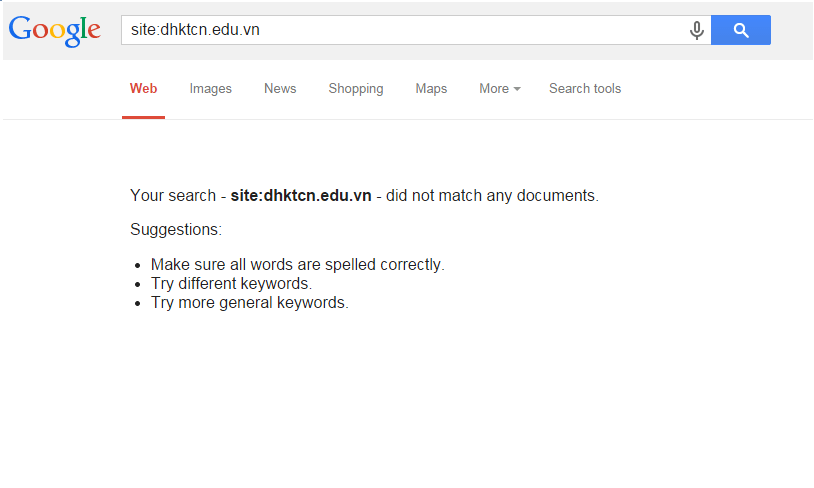Click the Your search text in message
814x488 pixels.
click(x=173, y=196)
